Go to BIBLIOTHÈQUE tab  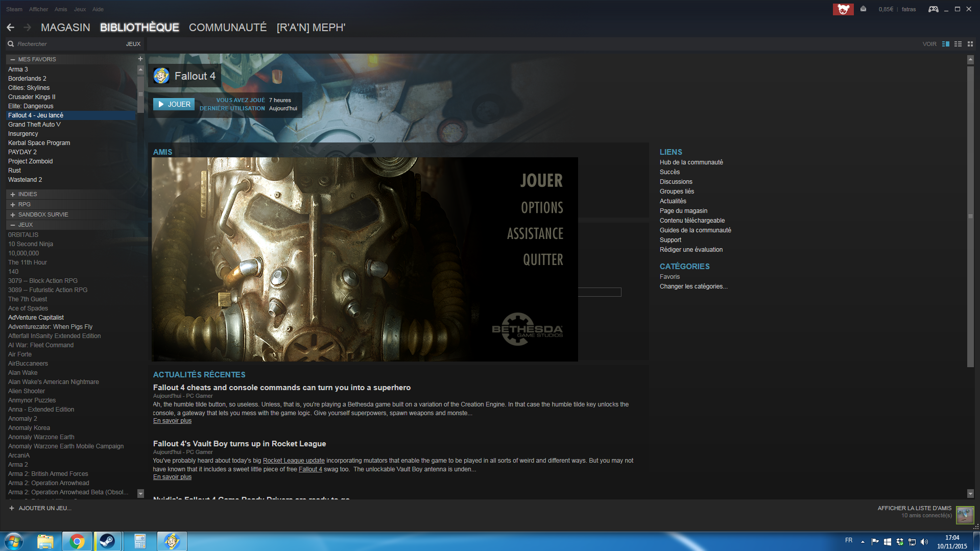click(139, 28)
